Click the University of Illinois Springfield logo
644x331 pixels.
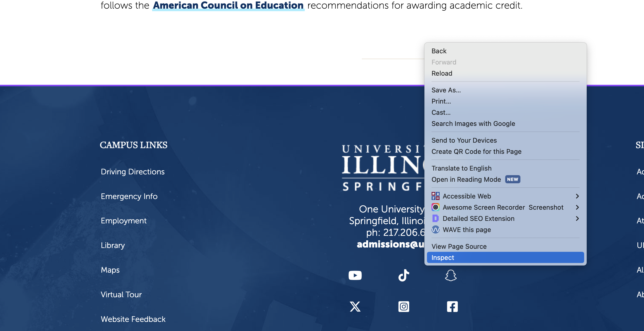[382, 166]
